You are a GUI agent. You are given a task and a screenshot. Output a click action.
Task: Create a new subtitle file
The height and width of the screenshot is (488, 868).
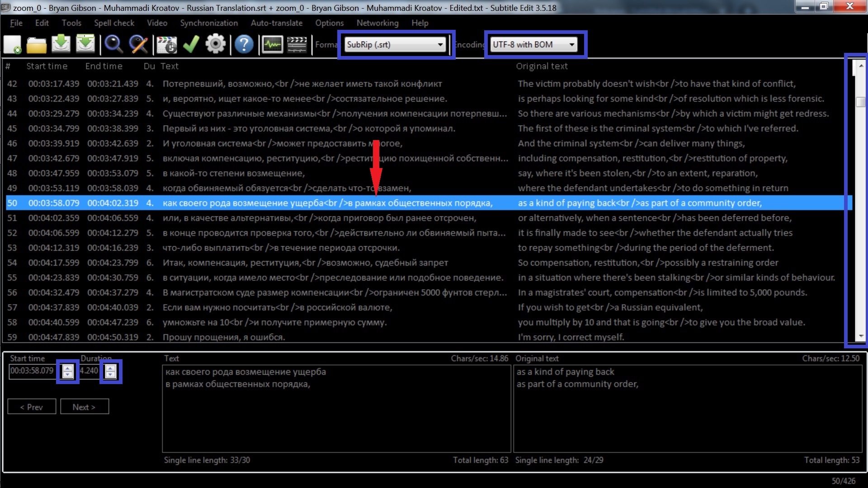click(x=13, y=45)
